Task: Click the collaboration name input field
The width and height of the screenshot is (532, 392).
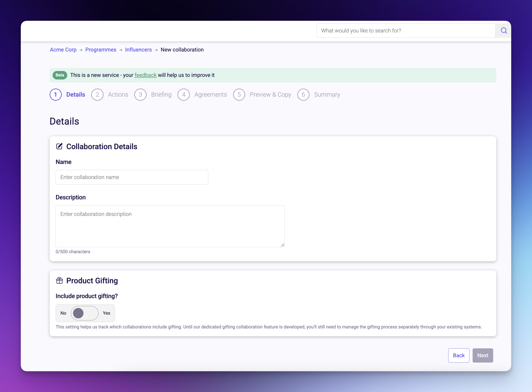Action: click(x=132, y=177)
